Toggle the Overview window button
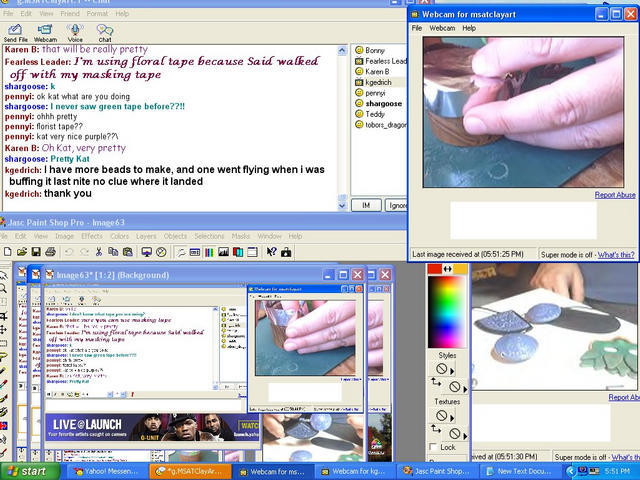The image size is (640, 480). (x=252, y=252)
